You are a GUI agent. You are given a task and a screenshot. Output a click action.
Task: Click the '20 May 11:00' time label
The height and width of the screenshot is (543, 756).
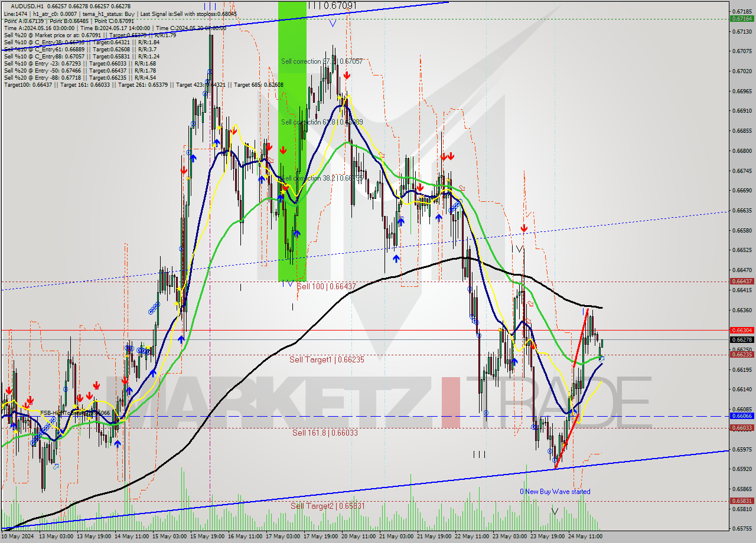pos(358,537)
